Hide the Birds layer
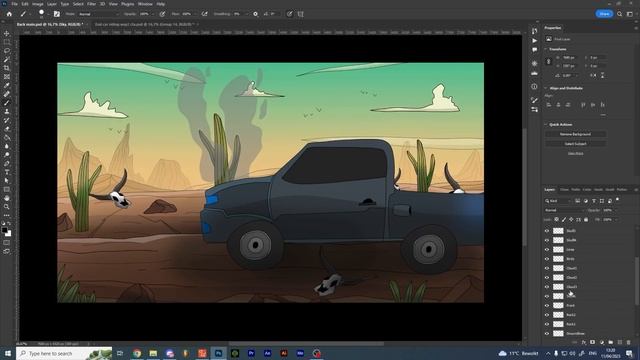 pos(547,259)
